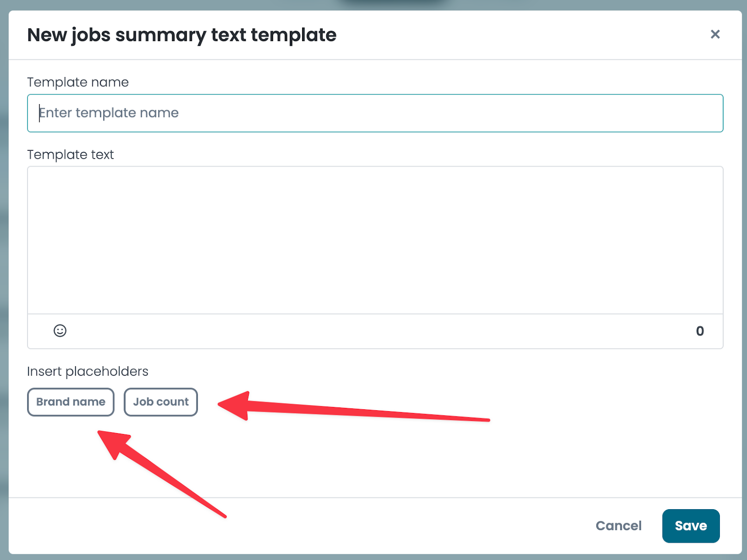Click the red arrow pointing at Job count
Image resolution: width=747 pixels, height=560 pixels.
pyautogui.click(x=353, y=407)
